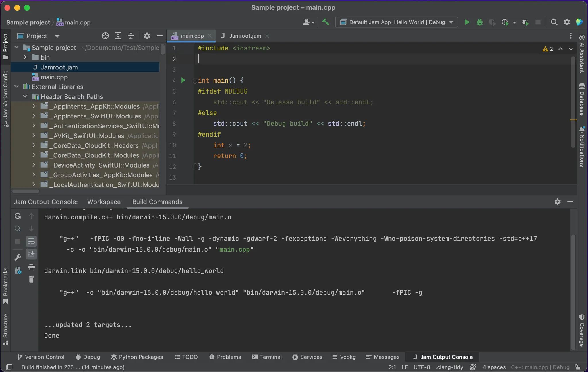Image resolution: width=588 pixels, height=372 pixels.
Task: Select opened file locator target icon
Action: point(105,36)
